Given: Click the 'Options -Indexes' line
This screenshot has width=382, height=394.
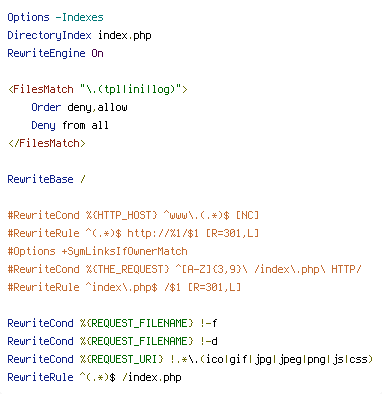Looking at the screenshot, I should [55, 17].
